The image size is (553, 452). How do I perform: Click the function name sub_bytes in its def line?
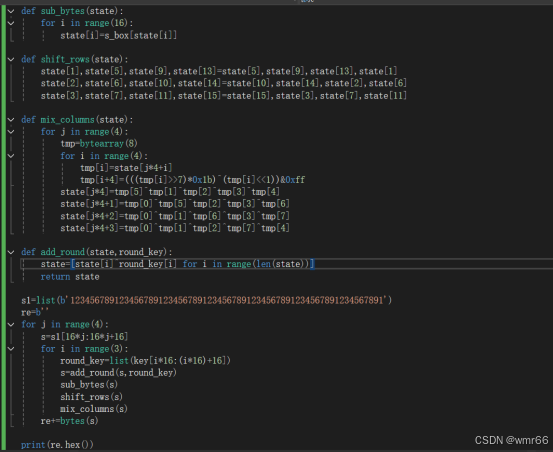click(x=62, y=11)
